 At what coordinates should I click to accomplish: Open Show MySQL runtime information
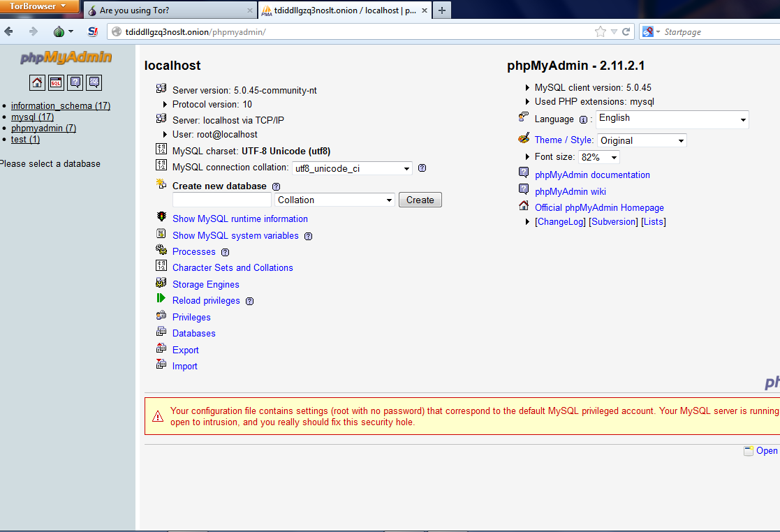tap(240, 219)
